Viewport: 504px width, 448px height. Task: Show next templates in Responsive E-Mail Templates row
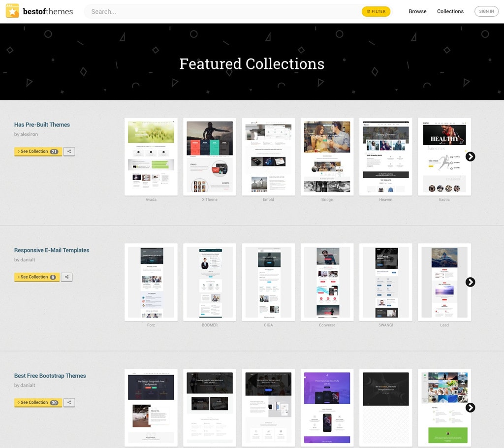tap(470, 282)
